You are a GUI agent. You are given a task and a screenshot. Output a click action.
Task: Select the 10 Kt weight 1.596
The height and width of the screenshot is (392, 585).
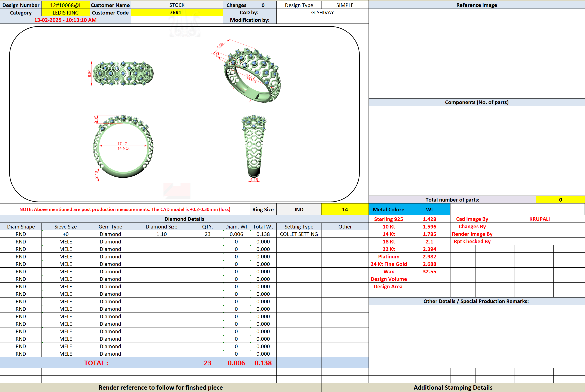[429, 227]
